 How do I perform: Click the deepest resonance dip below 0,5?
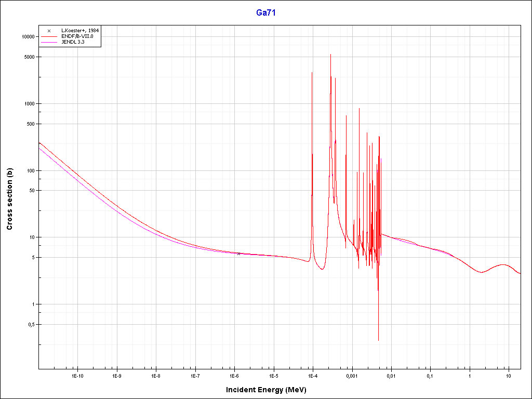point(378,339)
